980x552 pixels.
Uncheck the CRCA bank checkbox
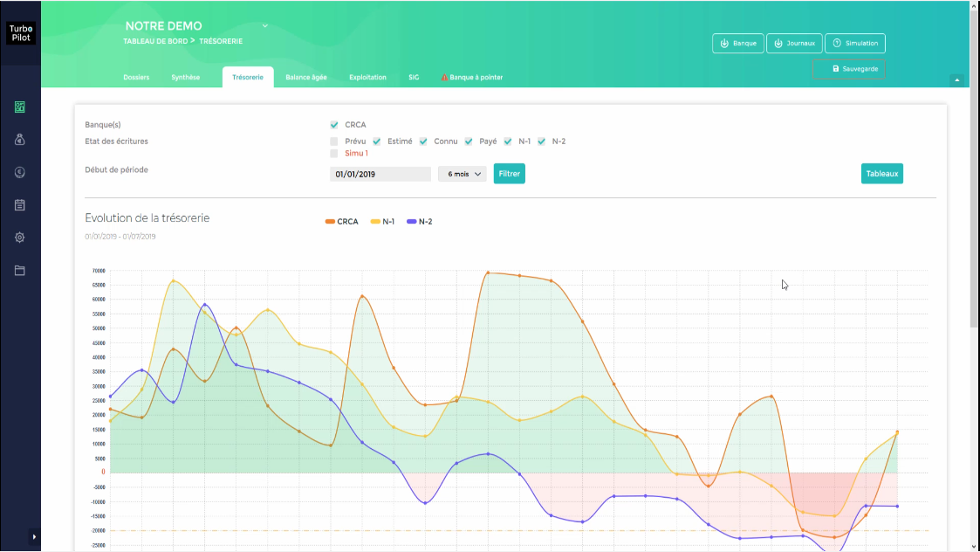(334, 125)
